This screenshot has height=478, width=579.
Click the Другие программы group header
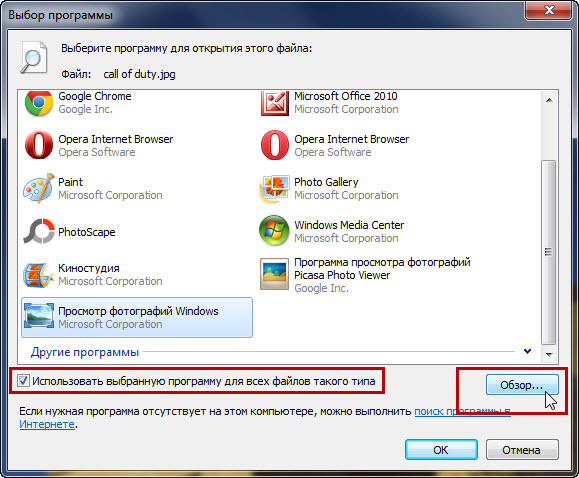[x=85, y=352]
